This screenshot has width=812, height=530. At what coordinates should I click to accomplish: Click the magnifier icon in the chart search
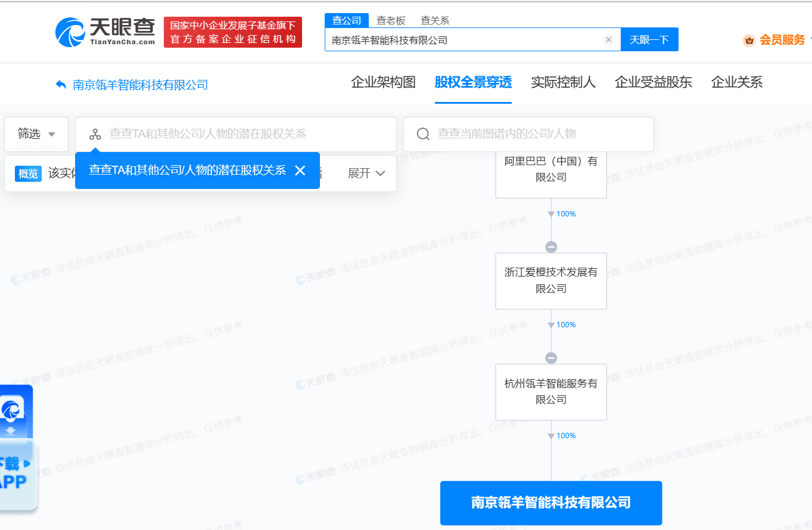click(x=423, y=134)
